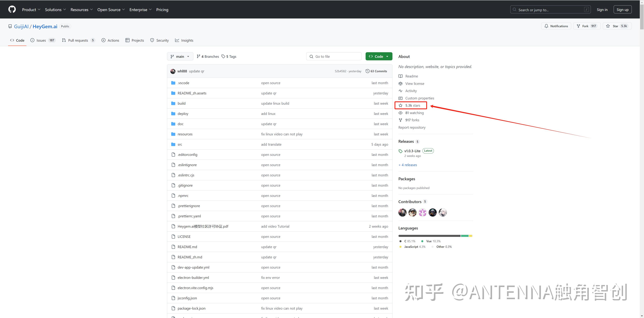The height and width of the screenshot is (318, 644).
Task: Click the Sign up button
Action: click(623, 9)
